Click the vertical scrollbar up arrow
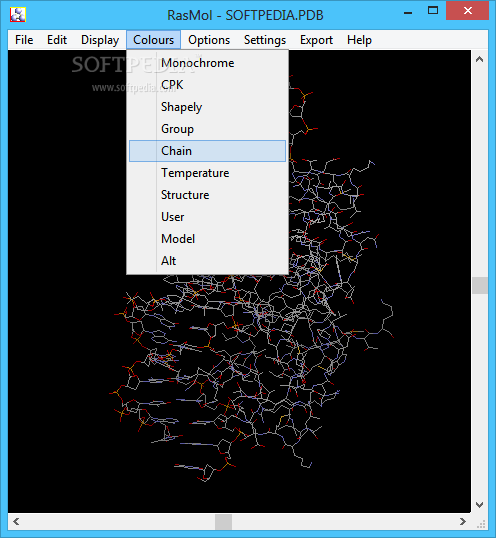 pyautogui.click(x=480, y=59)
